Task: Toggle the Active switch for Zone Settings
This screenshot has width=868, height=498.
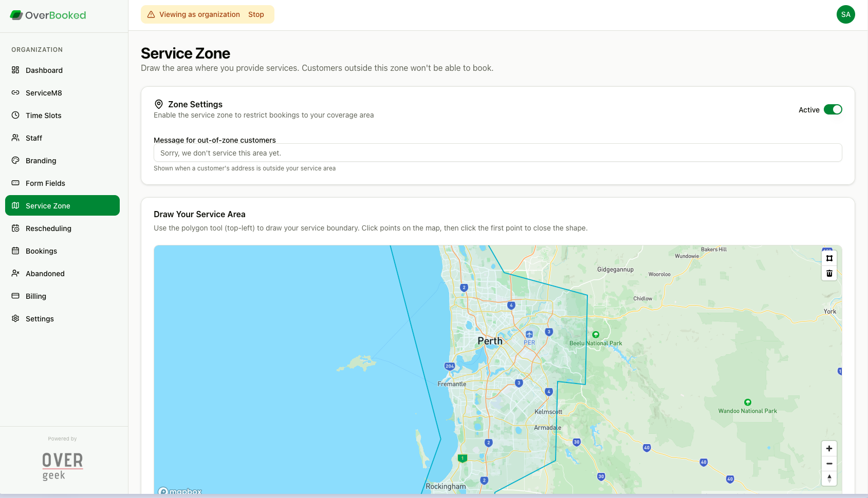Action: (x=833, y=109)
